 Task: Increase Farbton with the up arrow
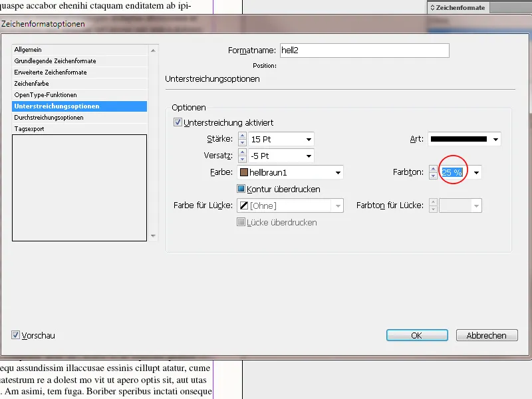pyautogui.click(x=434, y=169)
